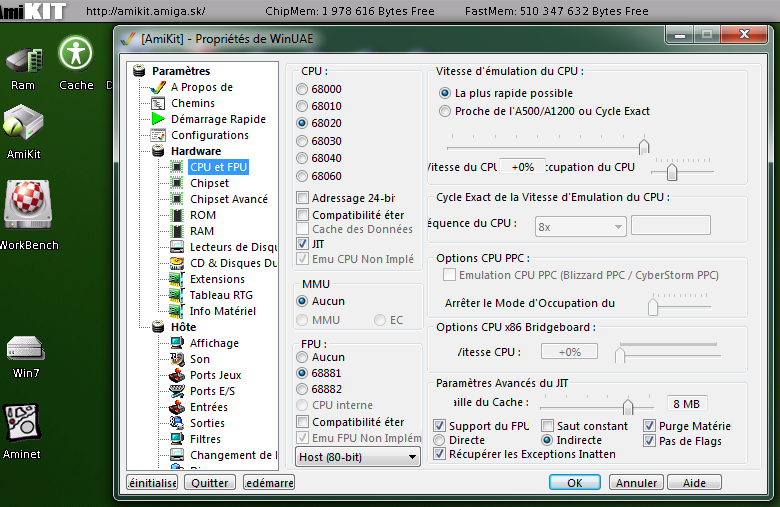
Task: Open the Aminet desktop icon
Action: (x=22, y=424)
